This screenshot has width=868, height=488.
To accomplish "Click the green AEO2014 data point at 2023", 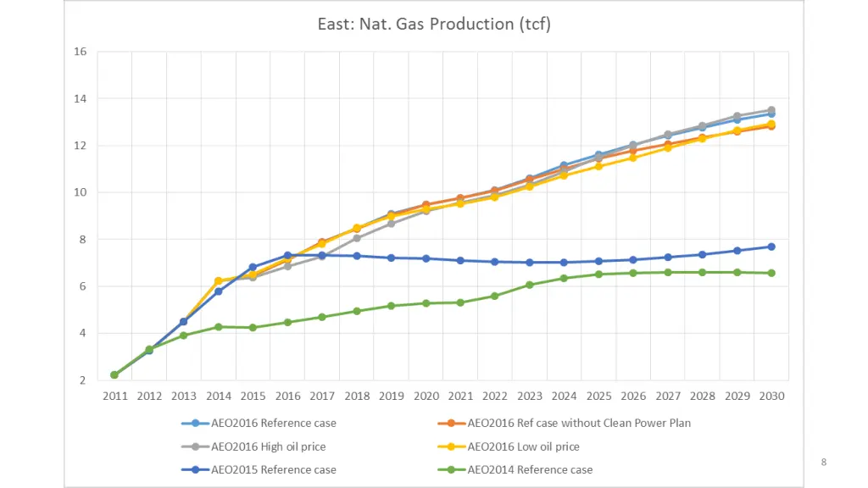I will tap(530, 285).
